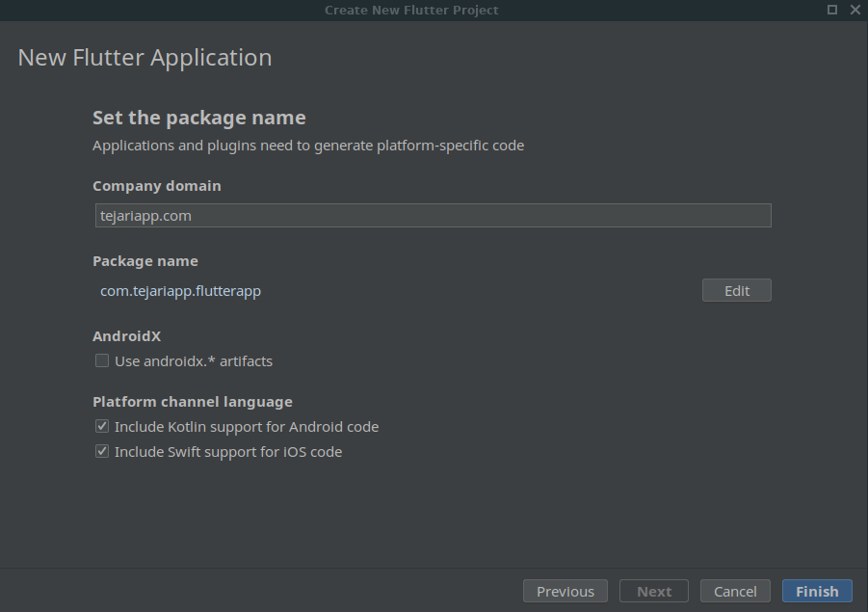Click the Platform channel language label
Viewport: 868px width, 612px height.
tap(192, 402)
